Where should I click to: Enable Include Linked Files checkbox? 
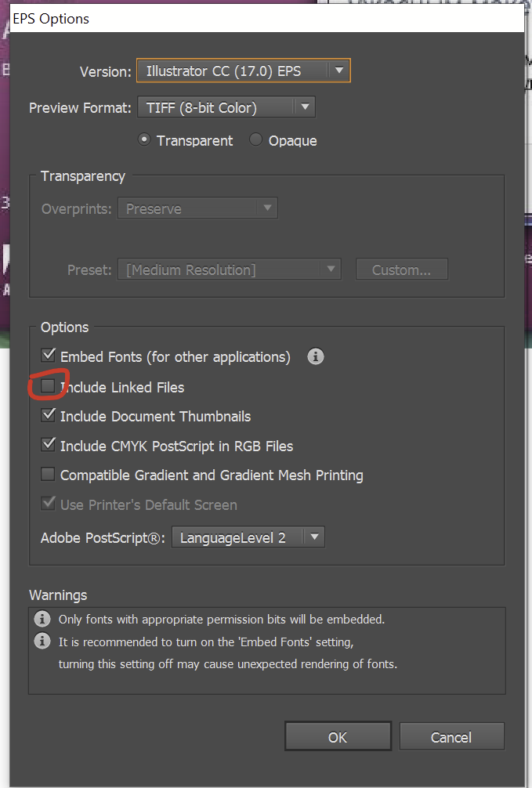(x=49, y=386)
